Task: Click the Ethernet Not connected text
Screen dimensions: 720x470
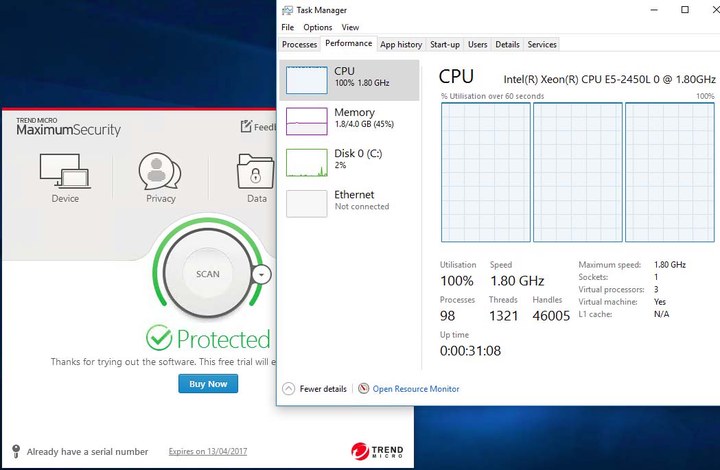Action: pyautogui.click(x=362, y=207)
